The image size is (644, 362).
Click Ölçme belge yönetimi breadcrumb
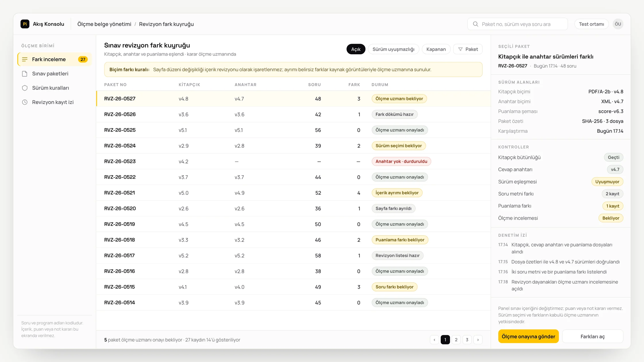[x=104, y=24]
